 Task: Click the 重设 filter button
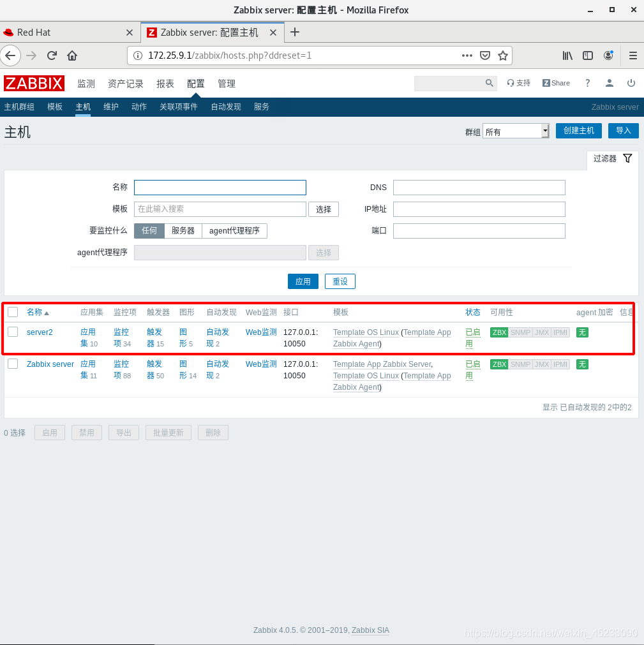coord(340,281)
